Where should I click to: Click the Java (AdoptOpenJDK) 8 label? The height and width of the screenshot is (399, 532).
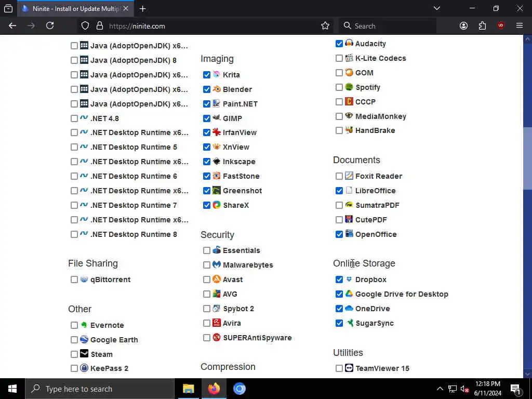pyautogui.click(x=134, y=60)
